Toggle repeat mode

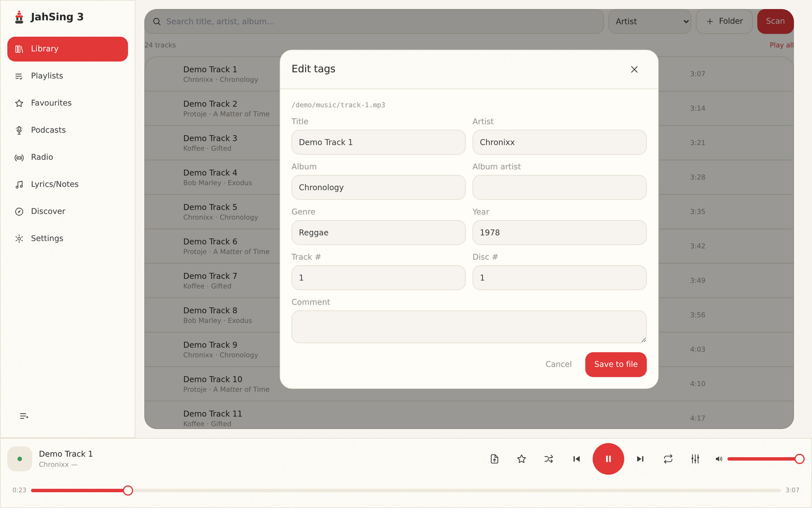(x=668, y=459)
